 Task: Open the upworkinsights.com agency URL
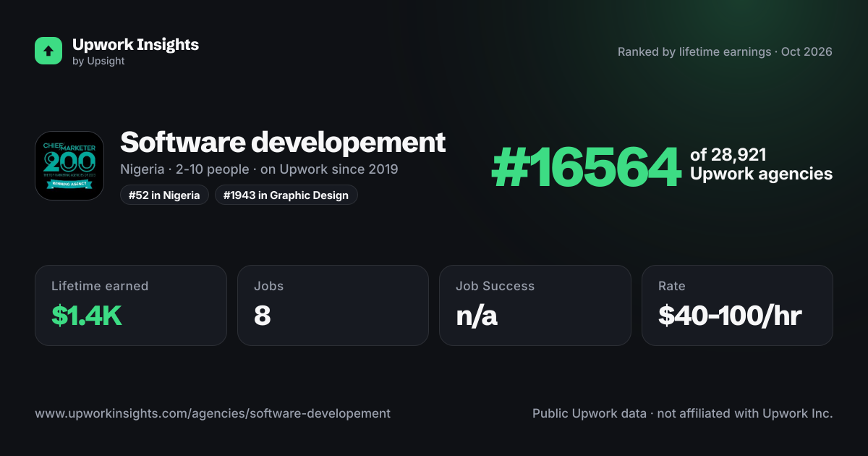click(213, 413)
